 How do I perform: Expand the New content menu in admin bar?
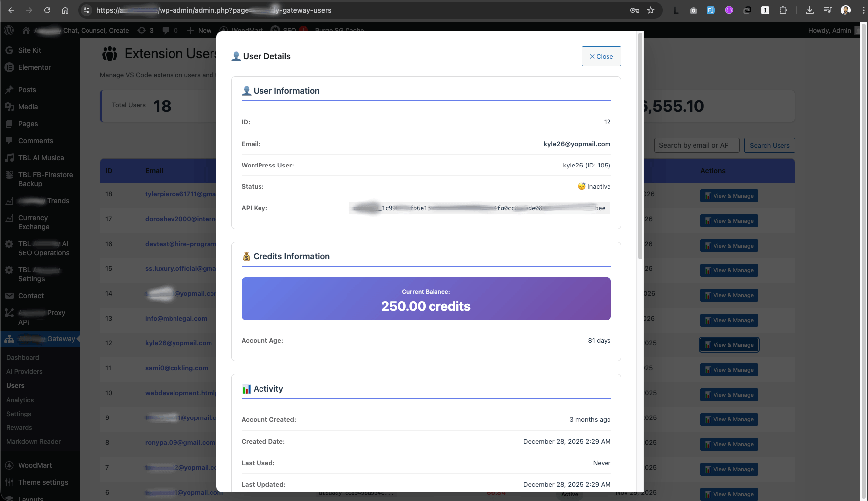coord(199,30)
